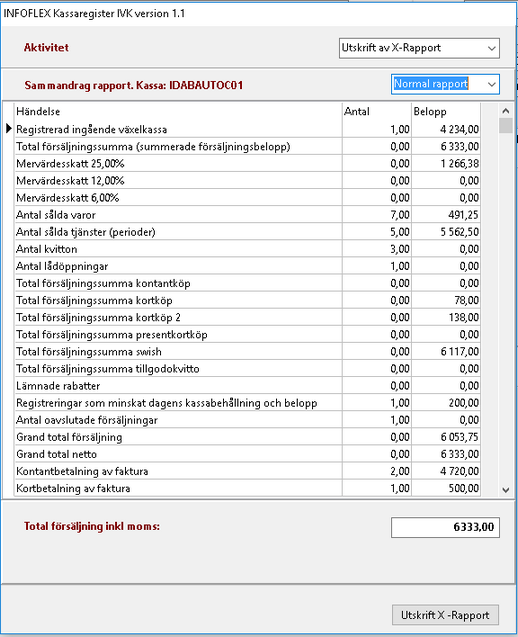This screenshot has height=637, width=518.
Task: Click the Aktivitet label
Action: pyautogui.click(x=46, y=48)
